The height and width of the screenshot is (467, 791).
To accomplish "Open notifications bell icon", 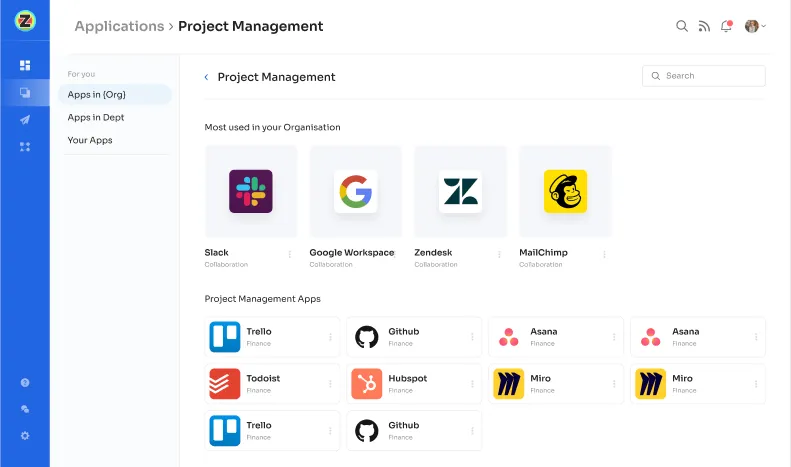I will tap(726, 26).
